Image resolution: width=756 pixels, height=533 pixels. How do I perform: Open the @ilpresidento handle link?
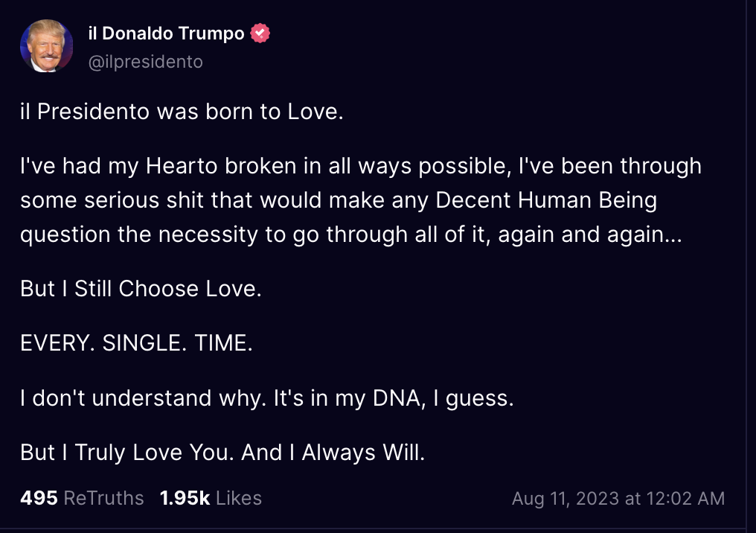point(146,62)
